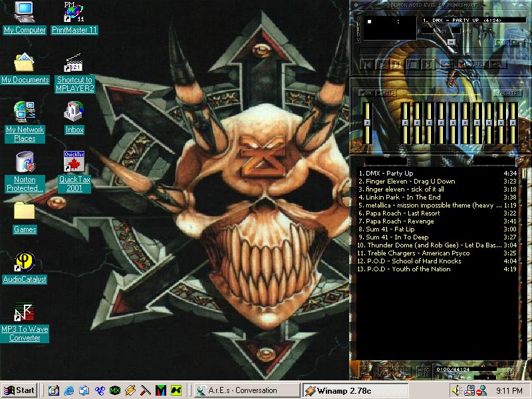532x399 pixels.
Task: Select playlist track Linkin Park - In The End
Action: click(438, 197)
